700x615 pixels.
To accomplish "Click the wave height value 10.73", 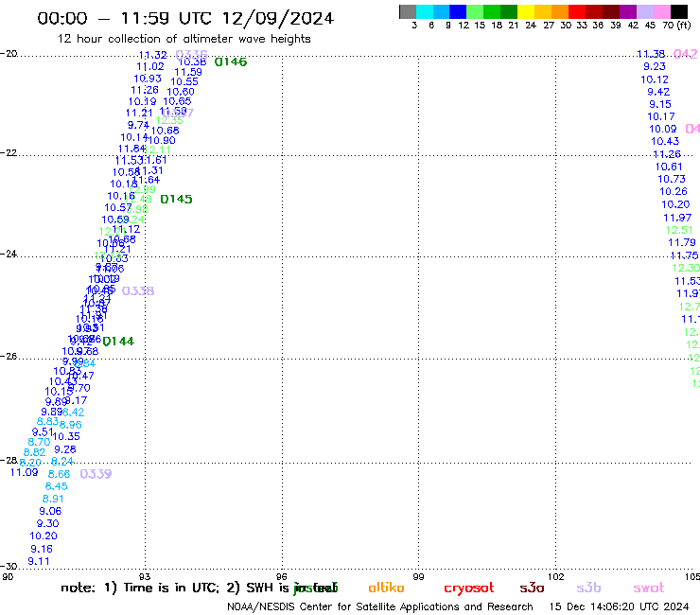I will [672, 179].
